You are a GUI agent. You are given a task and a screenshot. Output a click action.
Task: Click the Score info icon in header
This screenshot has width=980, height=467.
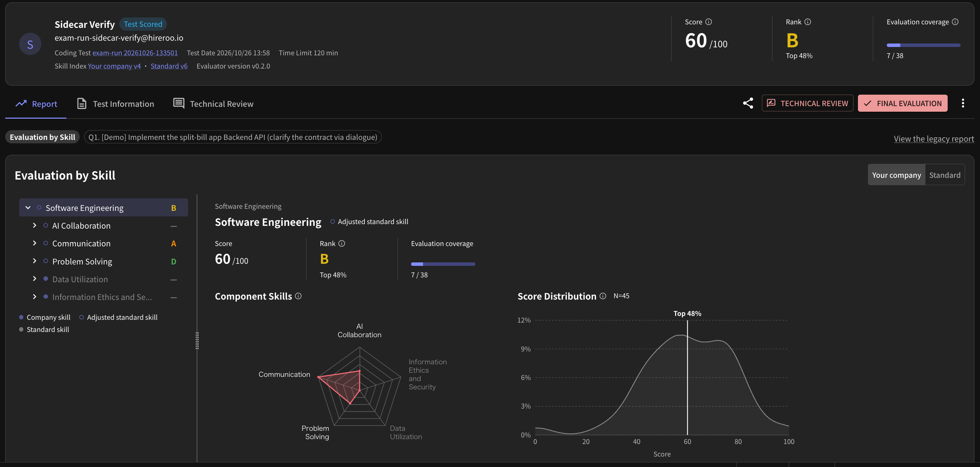pos(708,22)
